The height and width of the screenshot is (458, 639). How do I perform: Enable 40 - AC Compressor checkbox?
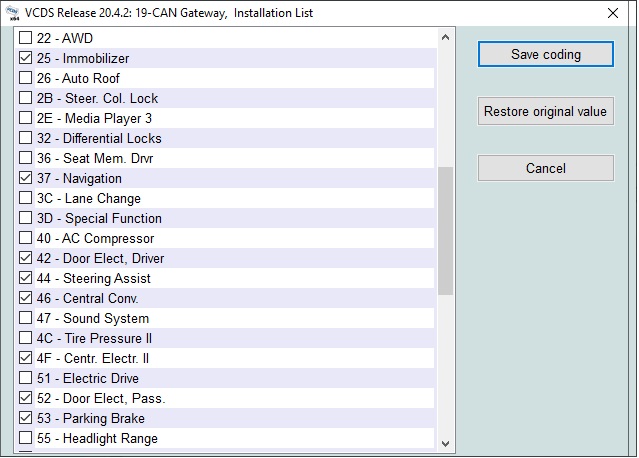point(25,238)
